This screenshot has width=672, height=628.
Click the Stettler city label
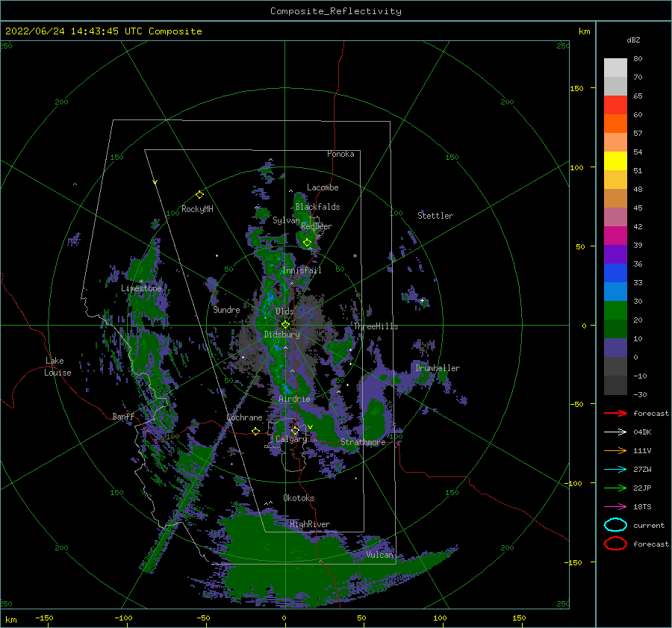pos(435,216)
